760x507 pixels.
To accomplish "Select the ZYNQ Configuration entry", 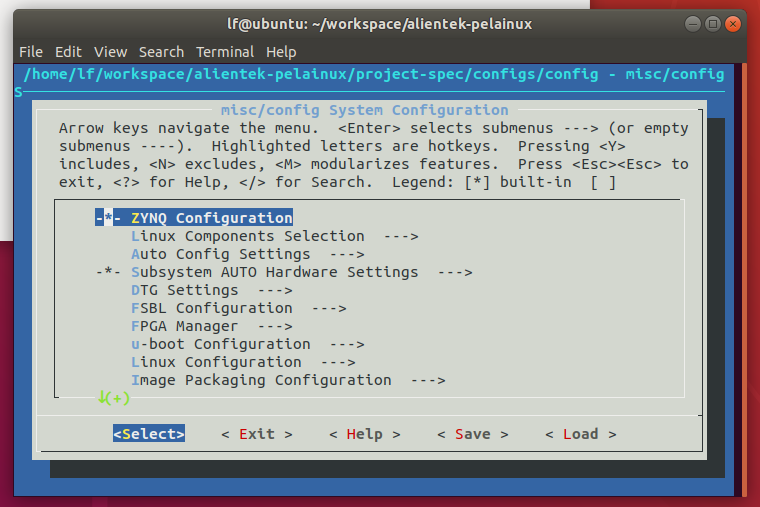I will click(194, 218).
